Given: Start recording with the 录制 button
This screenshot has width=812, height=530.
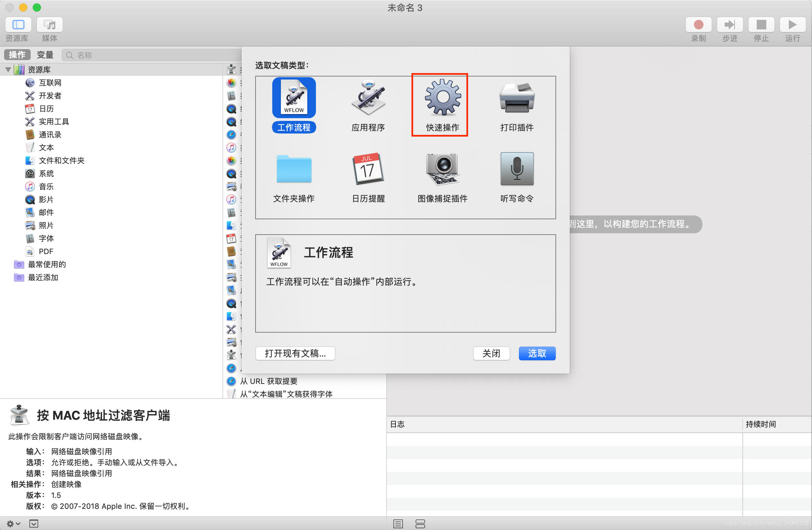Looking at the screenshot, I should 698,25.
